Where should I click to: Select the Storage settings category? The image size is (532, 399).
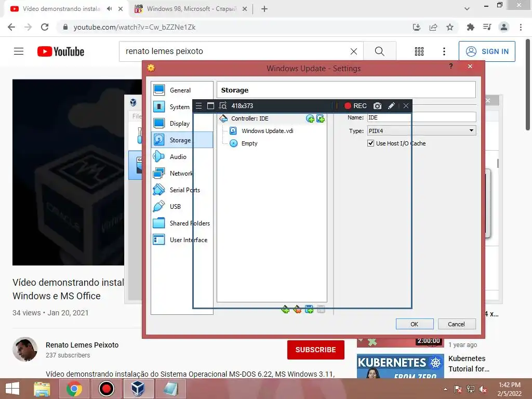click(182, 140)
